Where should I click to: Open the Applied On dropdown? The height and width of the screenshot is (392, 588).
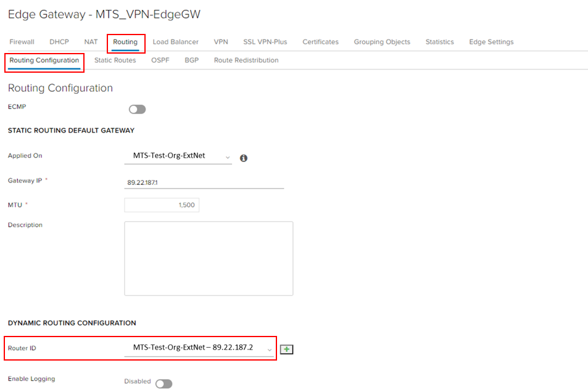click(x=178, y=157)
